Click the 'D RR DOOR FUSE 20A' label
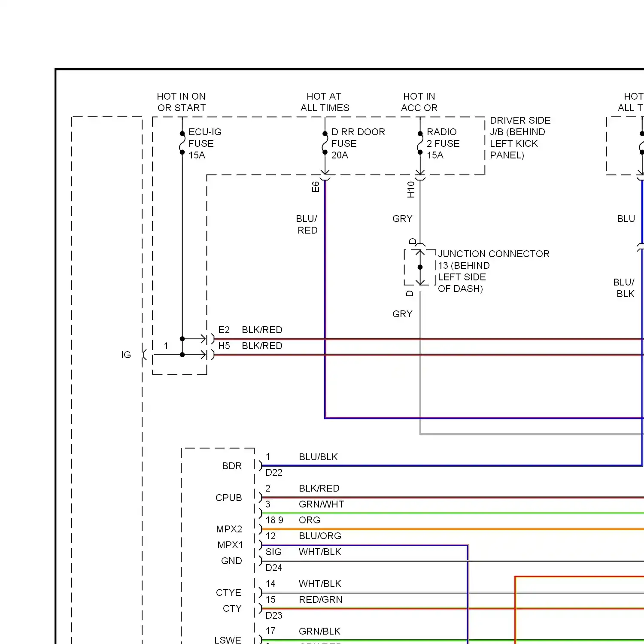 358,143
